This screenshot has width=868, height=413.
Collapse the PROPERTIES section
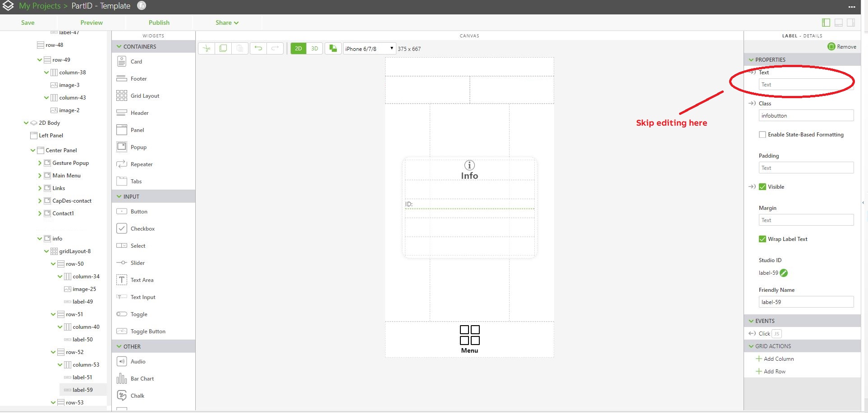tap(751, 59)
